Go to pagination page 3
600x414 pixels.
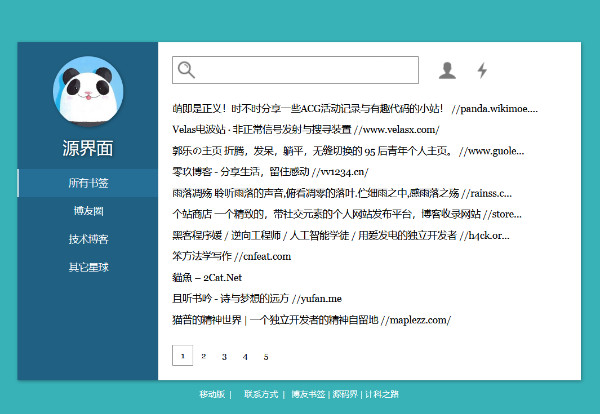pyautogui.click(x=224, y=357)
